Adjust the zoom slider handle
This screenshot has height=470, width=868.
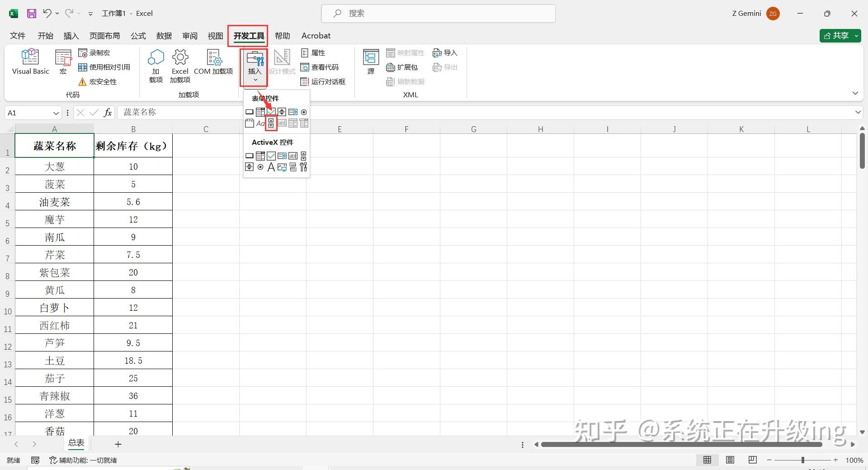pos(803,460)
